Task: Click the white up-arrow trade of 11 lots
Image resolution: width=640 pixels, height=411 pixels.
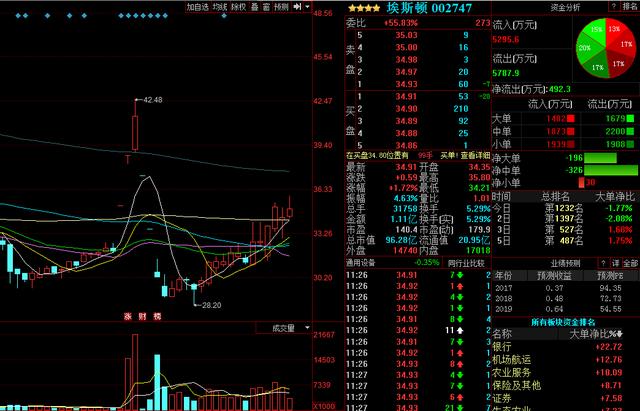Action: 460,331
